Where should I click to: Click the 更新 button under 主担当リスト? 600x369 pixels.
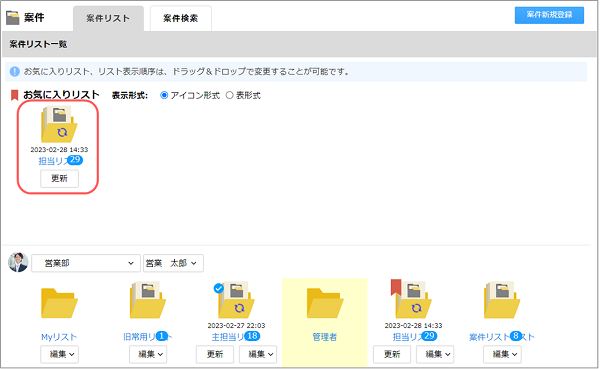pyautogui.click(x=215, y=354)
